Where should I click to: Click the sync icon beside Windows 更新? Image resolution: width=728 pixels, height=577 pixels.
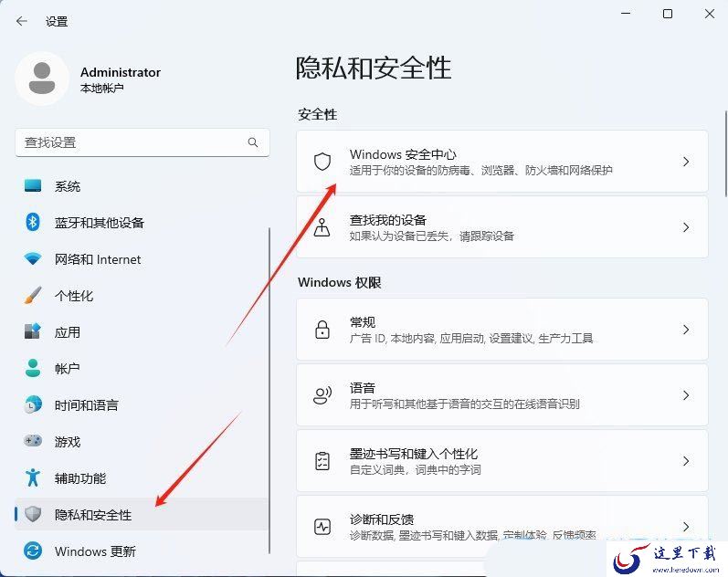click(x=33, y=551)
